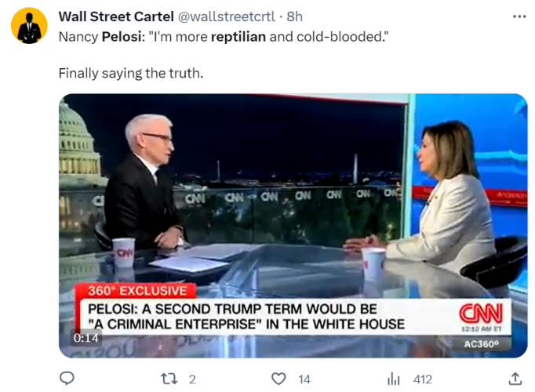Click the share upload icon

coord(515,379)
